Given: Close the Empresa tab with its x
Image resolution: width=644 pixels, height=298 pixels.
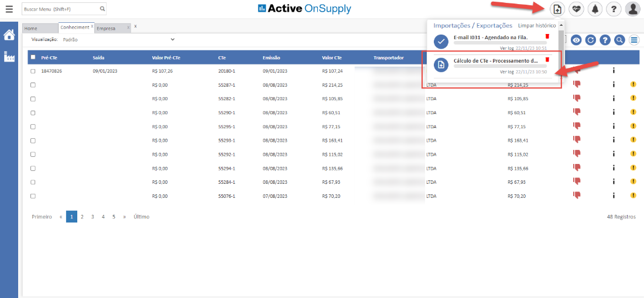Looking at the screenshot, I should pyautogui.click(x=129, y=27).
